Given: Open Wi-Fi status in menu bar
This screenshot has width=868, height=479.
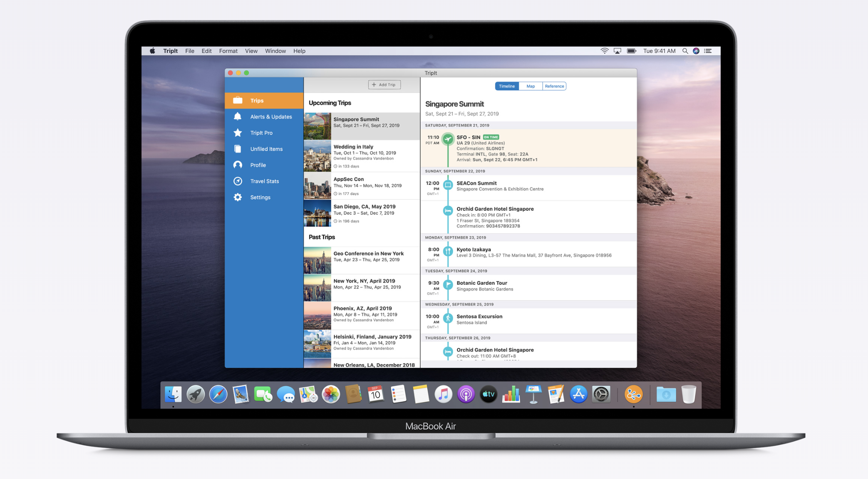Looking at the screenshot, I should click(x=604, y=51).
